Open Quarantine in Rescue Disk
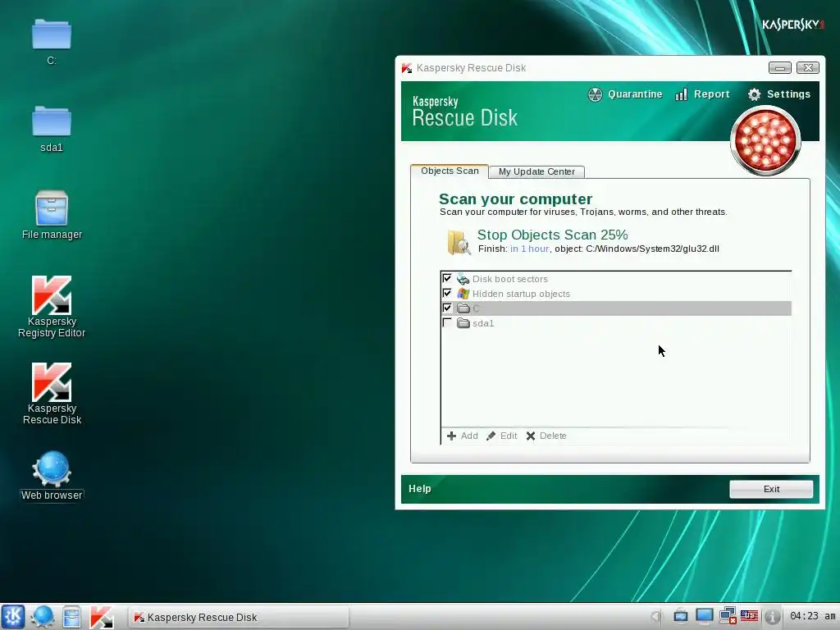Image resolution: width=840 pixels, height=630 pixels. point(624,94)
